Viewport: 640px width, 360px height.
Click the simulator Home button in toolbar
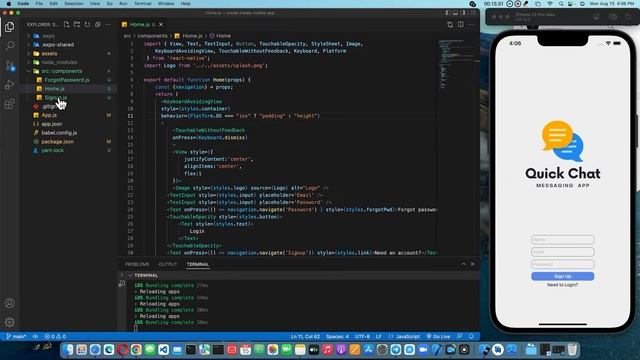596,17
